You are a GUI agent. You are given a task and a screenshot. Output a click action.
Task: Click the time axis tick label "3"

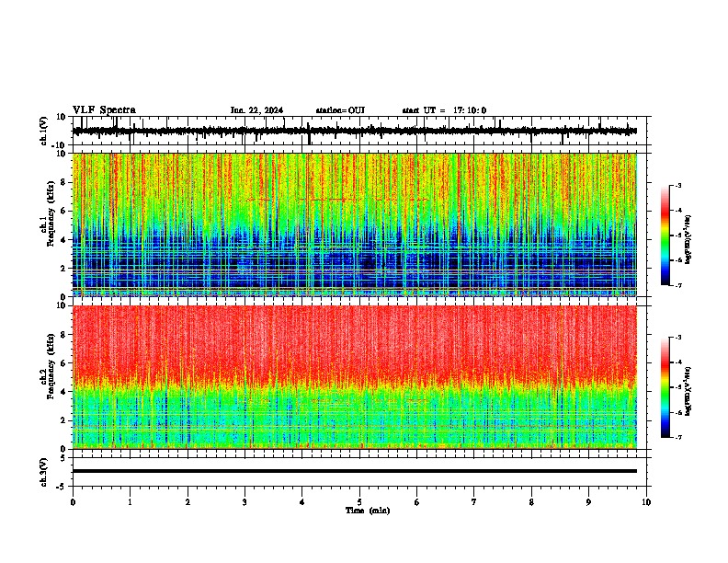(245, 502)
